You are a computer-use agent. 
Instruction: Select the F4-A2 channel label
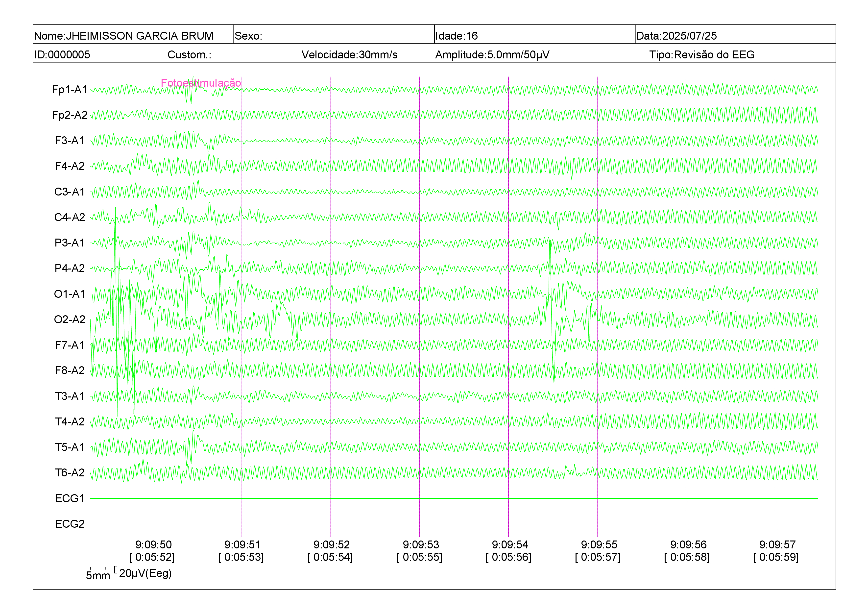pyautogui.click(x=70, y=166)
